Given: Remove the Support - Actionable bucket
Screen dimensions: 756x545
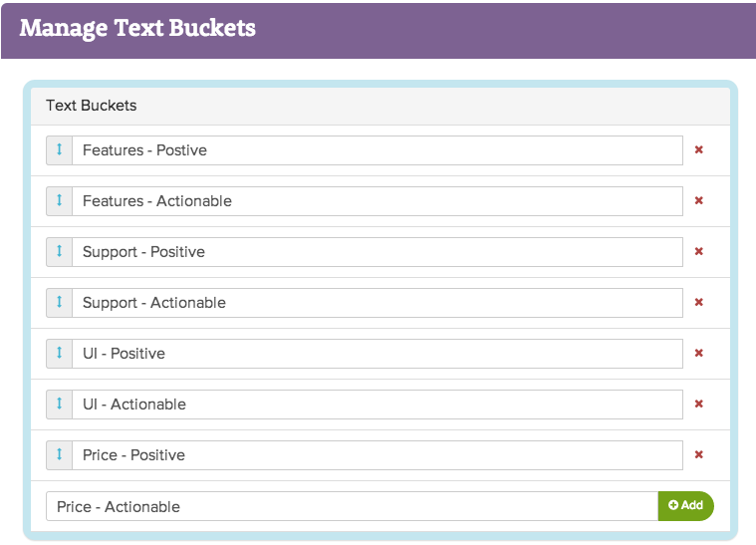Looking at the screenshot, I should 698,303.
